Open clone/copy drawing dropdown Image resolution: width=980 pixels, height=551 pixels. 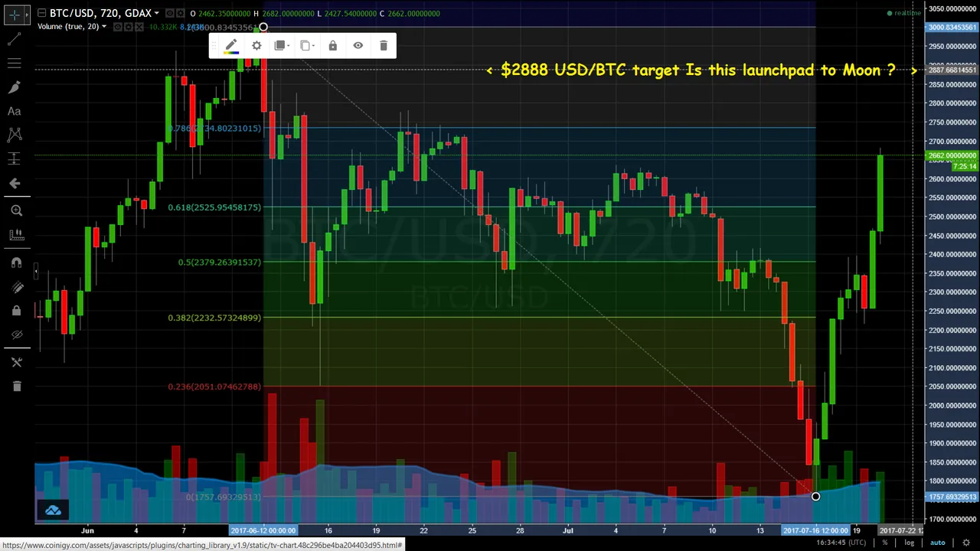(306, 46)
